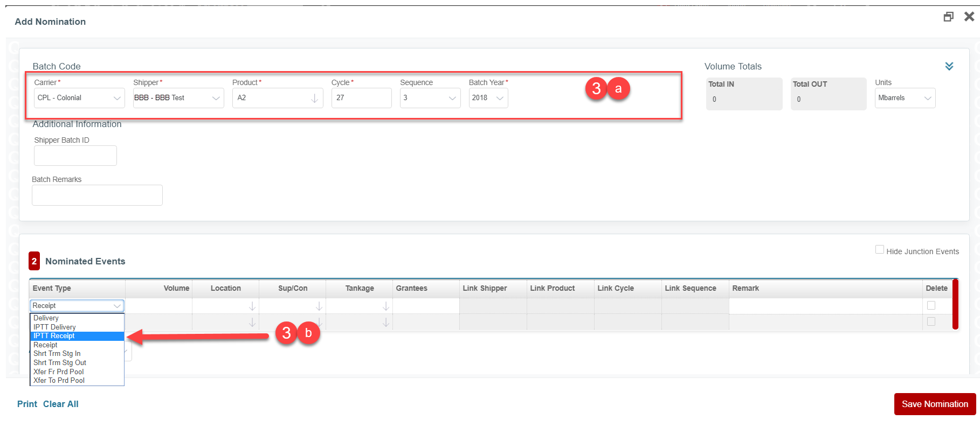Click the Clear All link
The width and height of the screenshot is (980, 434).
[x=61, y=404]
